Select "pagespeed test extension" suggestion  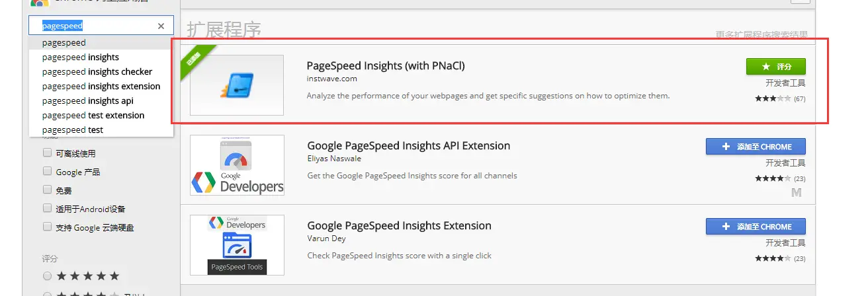tap(93, 115)
